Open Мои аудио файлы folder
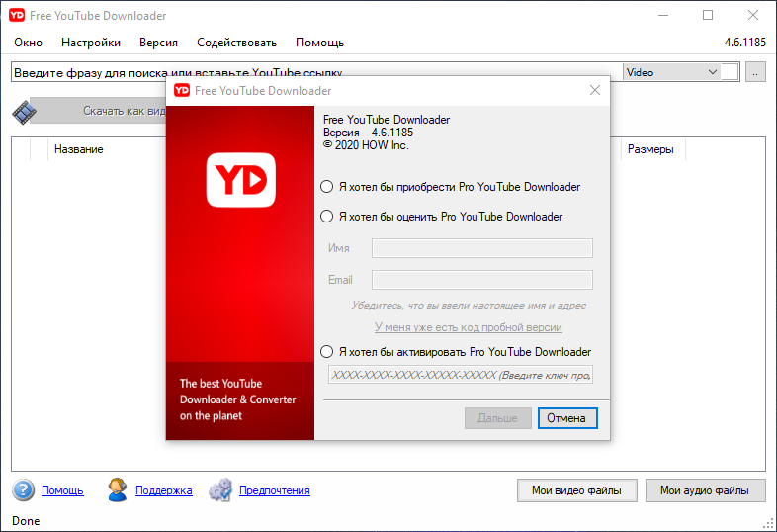Image resolution: width=777 pixels, height=532 pixels. click(705, 490)
